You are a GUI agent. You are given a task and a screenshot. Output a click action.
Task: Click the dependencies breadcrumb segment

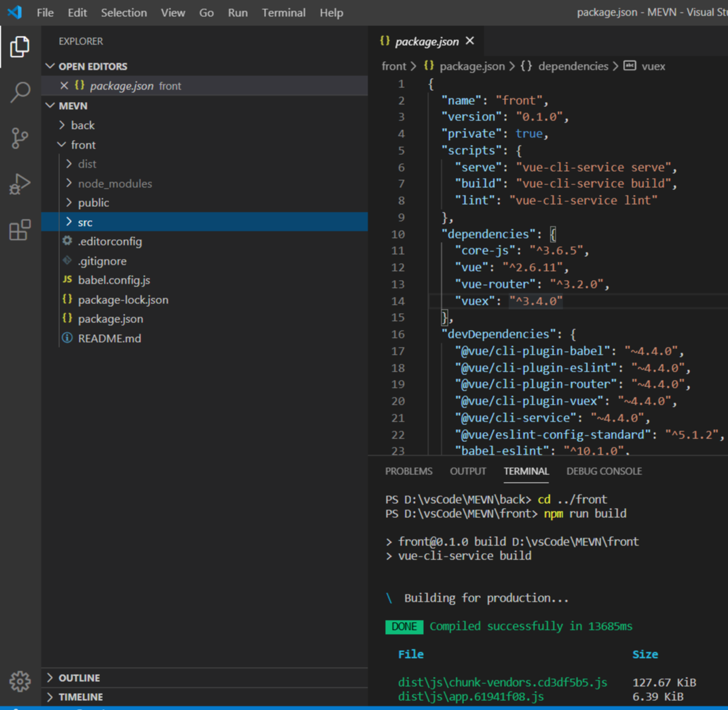573,66
